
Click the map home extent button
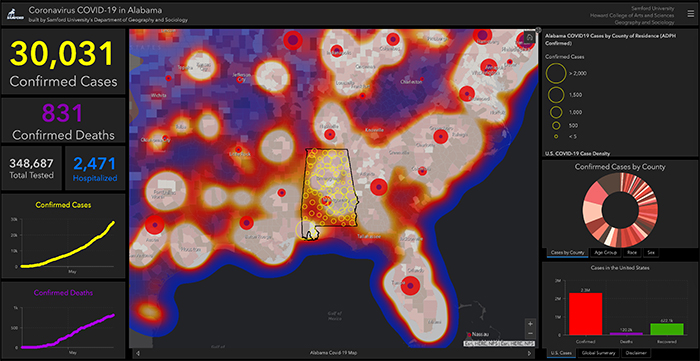[529, 37]
